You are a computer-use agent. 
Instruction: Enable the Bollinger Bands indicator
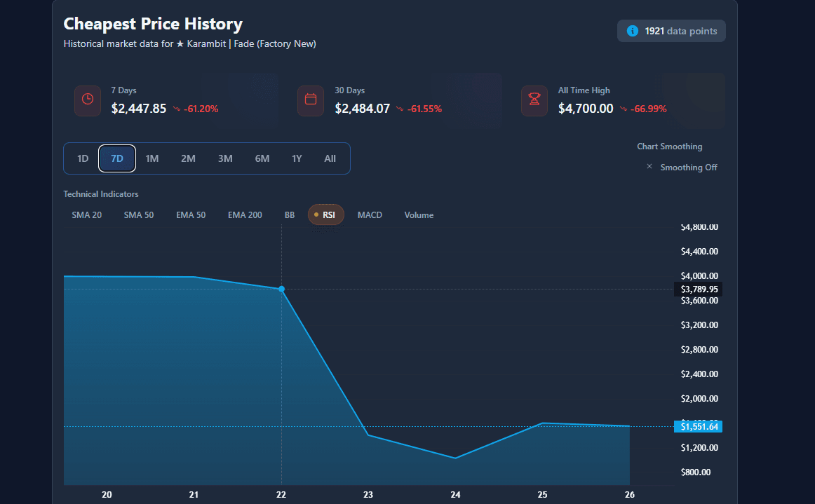(x=289, y=214)
